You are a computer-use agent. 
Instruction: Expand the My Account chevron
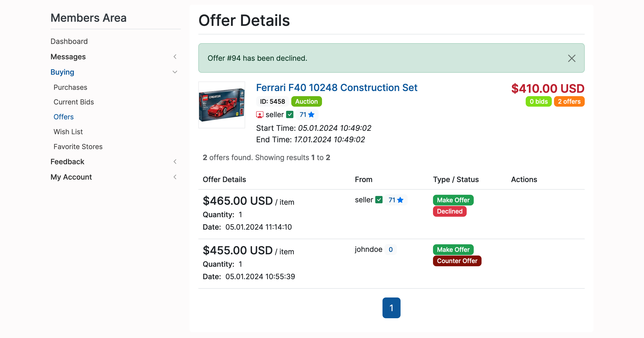pyautogui.click(x=175, y=177)
